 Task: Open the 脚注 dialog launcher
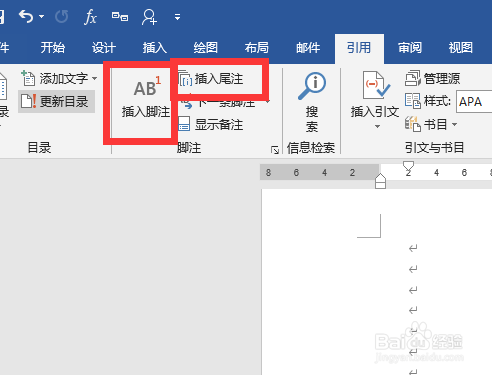[275, 150]
